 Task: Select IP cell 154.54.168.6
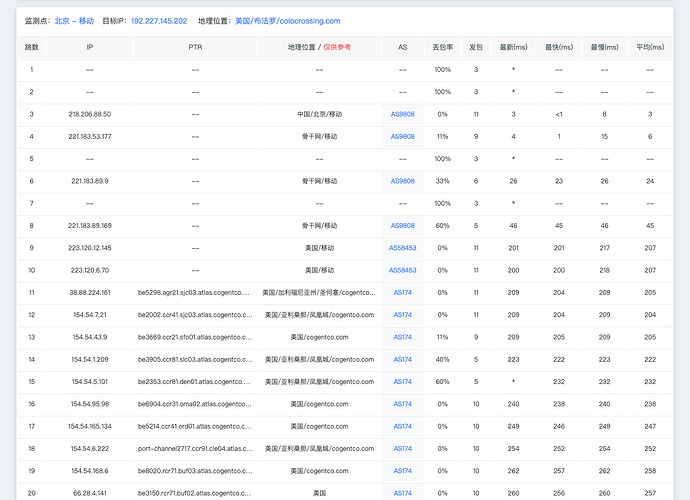[x=90, y=471]
